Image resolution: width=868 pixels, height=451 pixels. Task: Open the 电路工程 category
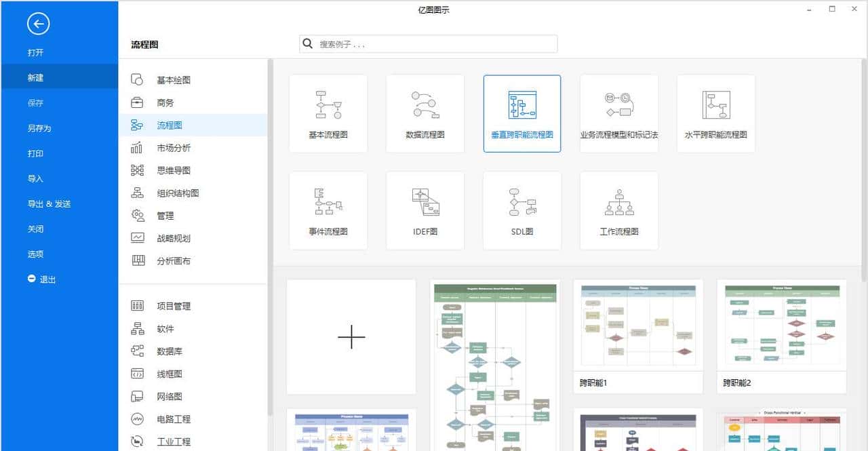[167, 419]
